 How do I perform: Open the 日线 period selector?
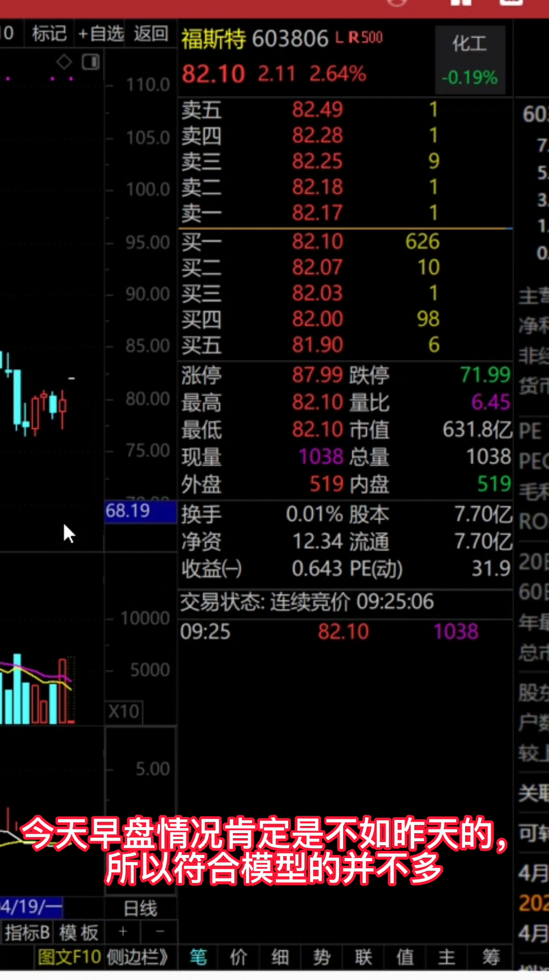140,909
